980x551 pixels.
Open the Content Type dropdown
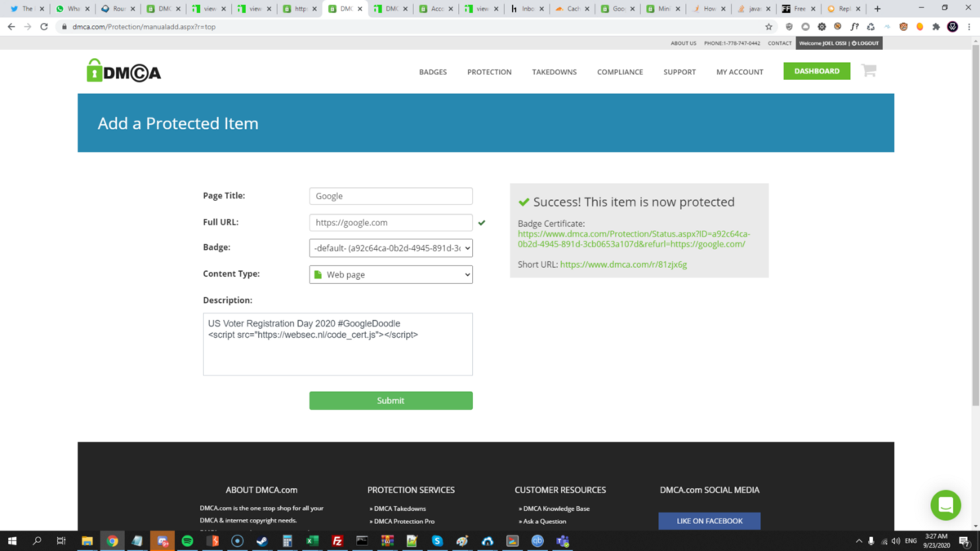pyautogui.click(x=391, y=274)
